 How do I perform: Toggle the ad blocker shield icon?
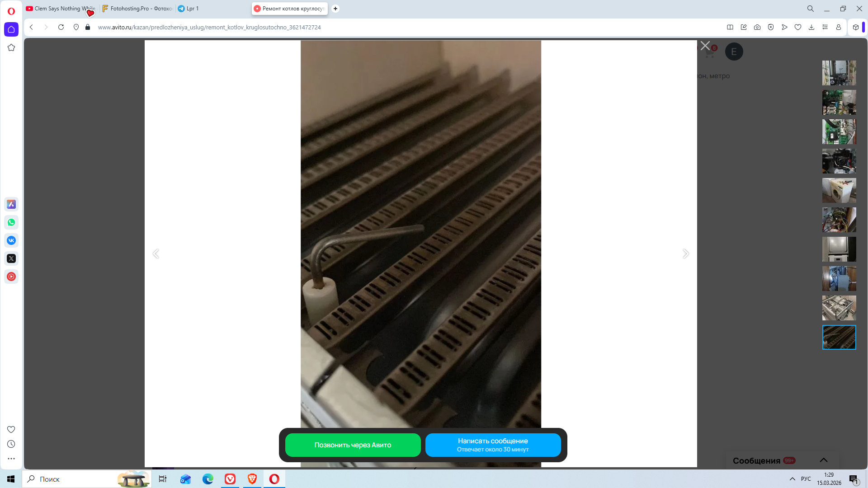pyautogui.click(x=771, y=27)
